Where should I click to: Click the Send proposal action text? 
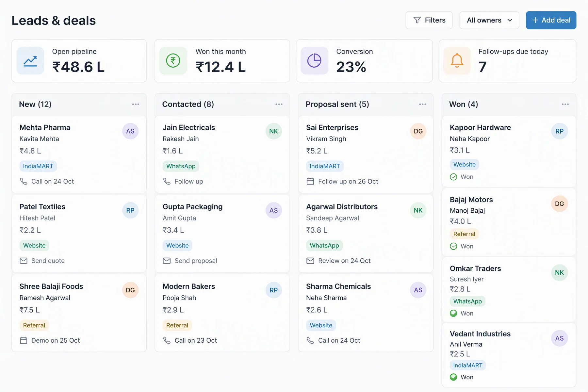pos(196,261)
